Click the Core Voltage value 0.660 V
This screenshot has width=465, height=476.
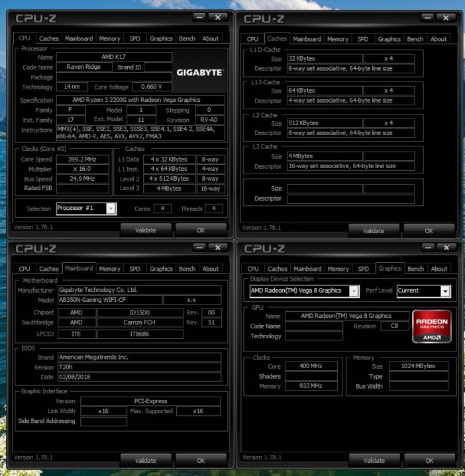coord(152,87)
